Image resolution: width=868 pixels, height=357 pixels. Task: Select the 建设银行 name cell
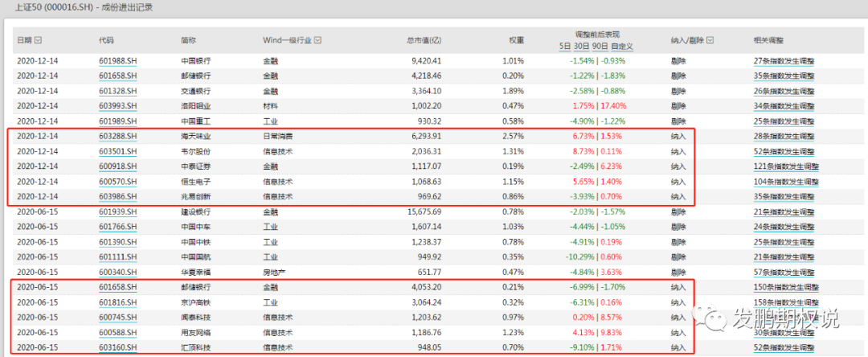[195, 211]
